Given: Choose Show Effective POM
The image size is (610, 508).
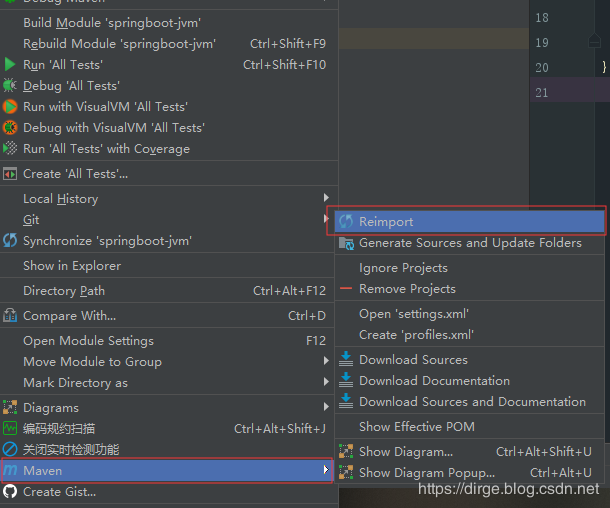Looking at the screenshot, I should click(469, 426).
